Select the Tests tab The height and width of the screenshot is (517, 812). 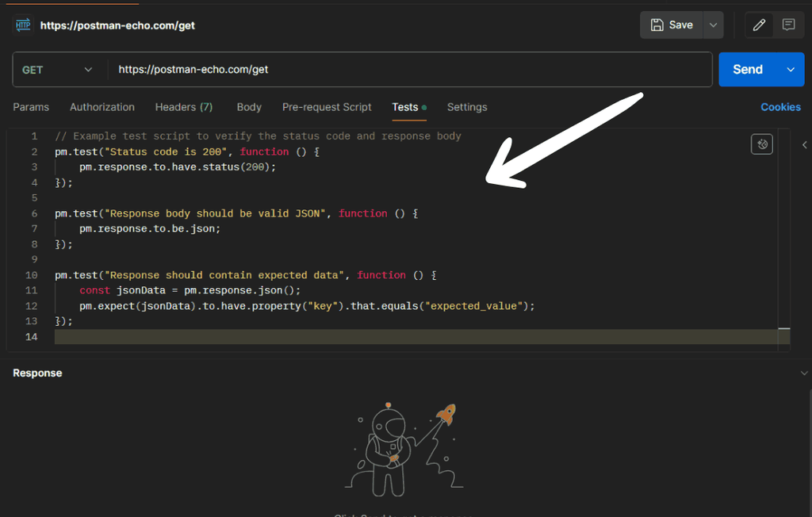click(x=405, y=107)
